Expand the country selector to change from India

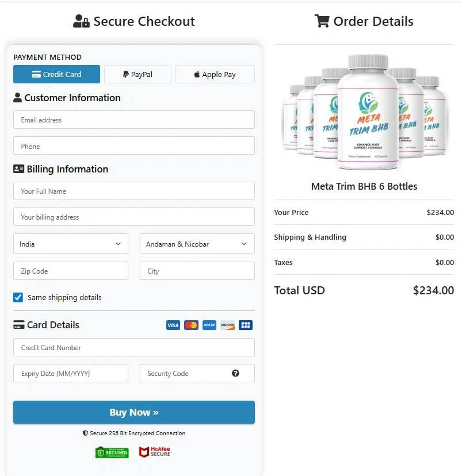pyautogui.click(x=70, y=243)
